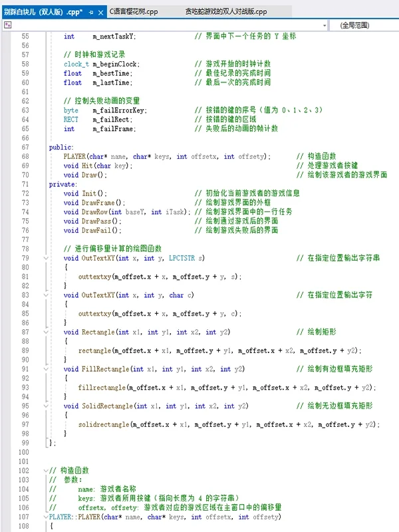Viewport: 399px width, 532px height.
Task: Click the comment // 时钟和游戏记录
Action: point(94,55)
